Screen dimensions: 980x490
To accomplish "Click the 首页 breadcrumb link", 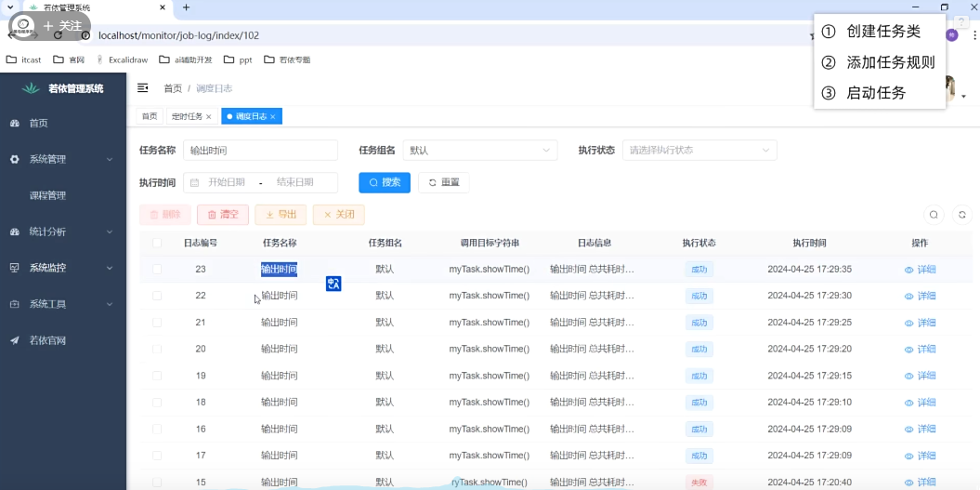I will [173, 89].
